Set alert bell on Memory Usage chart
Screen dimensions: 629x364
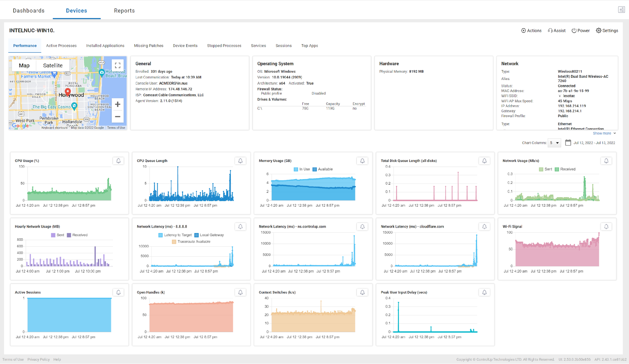362,161
